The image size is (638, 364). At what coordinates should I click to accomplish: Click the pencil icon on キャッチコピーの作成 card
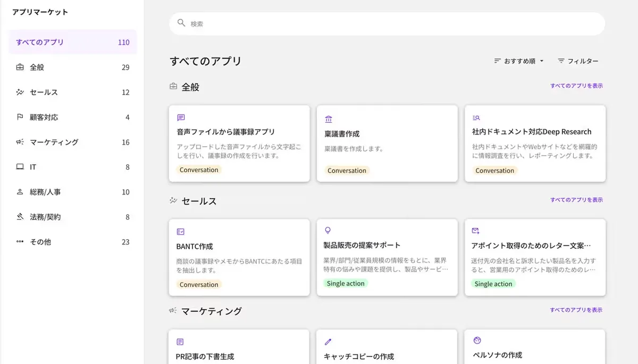328,342
